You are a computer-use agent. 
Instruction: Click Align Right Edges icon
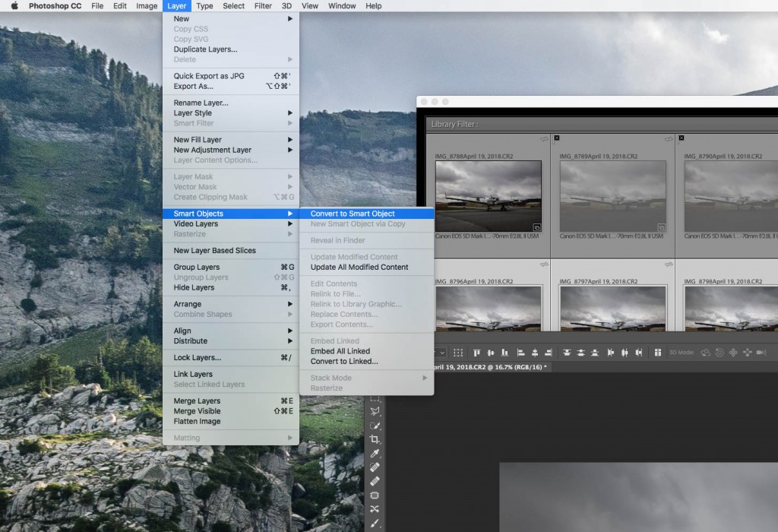pyautogui.click(x=549, y=353)
